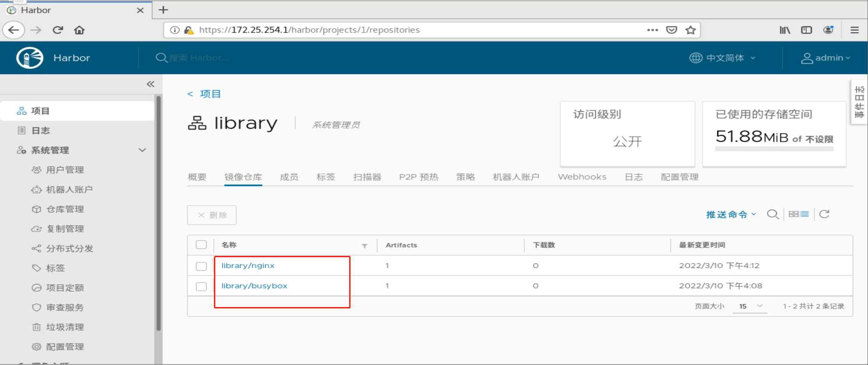
Task: Select all repositories with header checkbox
Action: click(x=201, y=245)
